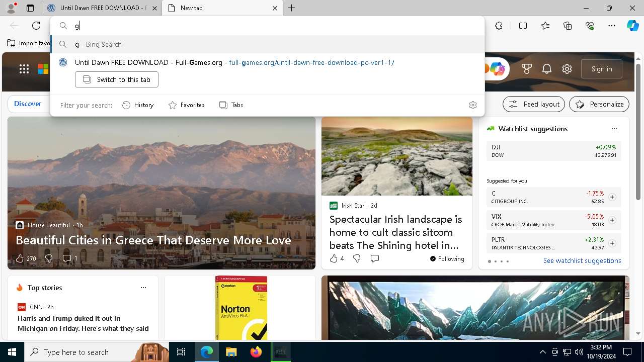Click the address bar input
This screenshot has height=362, width=644.
(267, 26)
